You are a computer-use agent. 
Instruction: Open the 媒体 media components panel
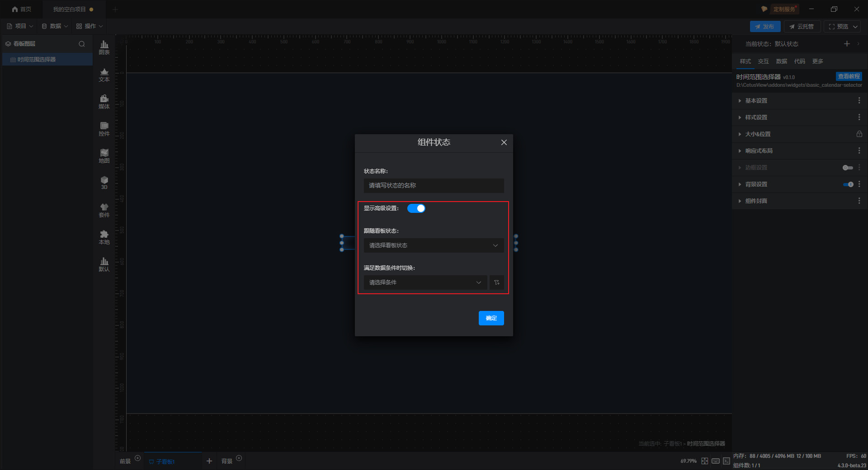coord(104,102)
